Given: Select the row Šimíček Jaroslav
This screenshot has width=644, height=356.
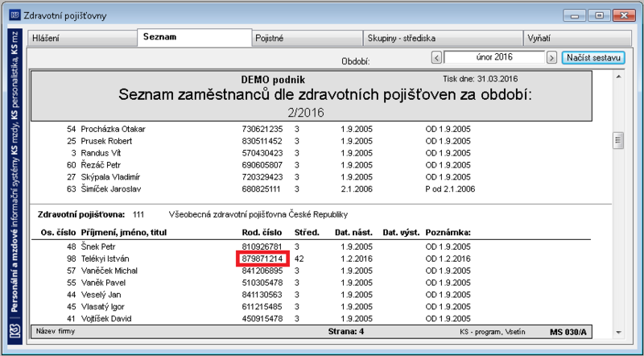Looking at the screenshot, I should (x=311, y=189).
